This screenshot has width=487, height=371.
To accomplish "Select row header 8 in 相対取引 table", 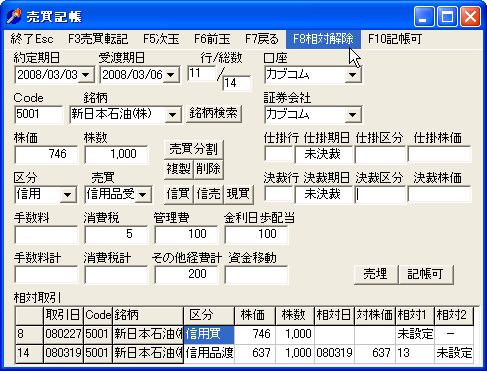I will 29,334.
